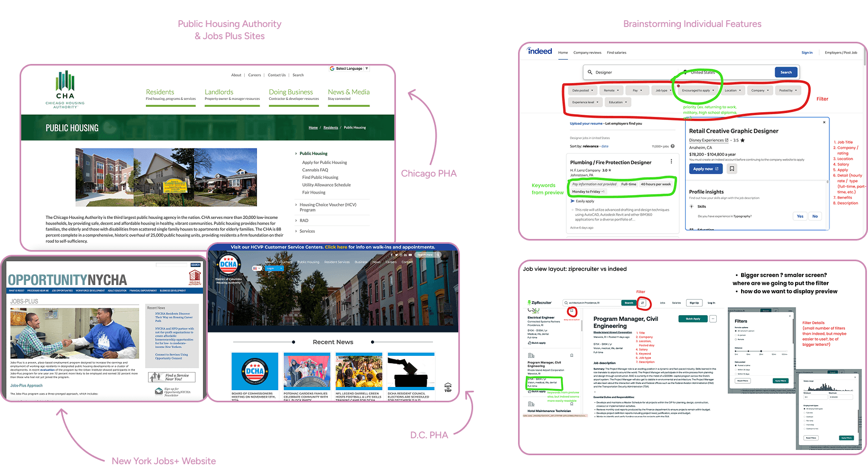The image size is (868, 470).
Task: Click Indeed blue Search button
Action: [x=786, y=72]
